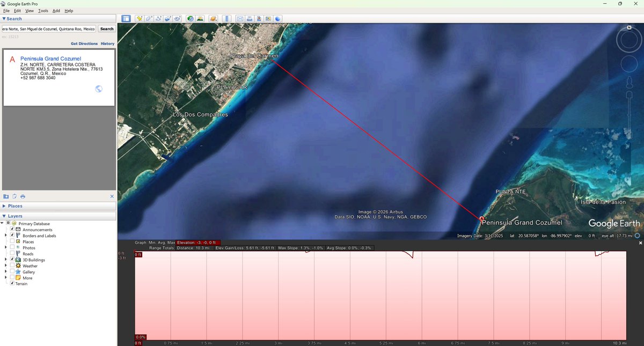Image resolution: width=644 pixels, height=346 pixels.
Task: Click the globe icon in the search result card
Action: 99,89
